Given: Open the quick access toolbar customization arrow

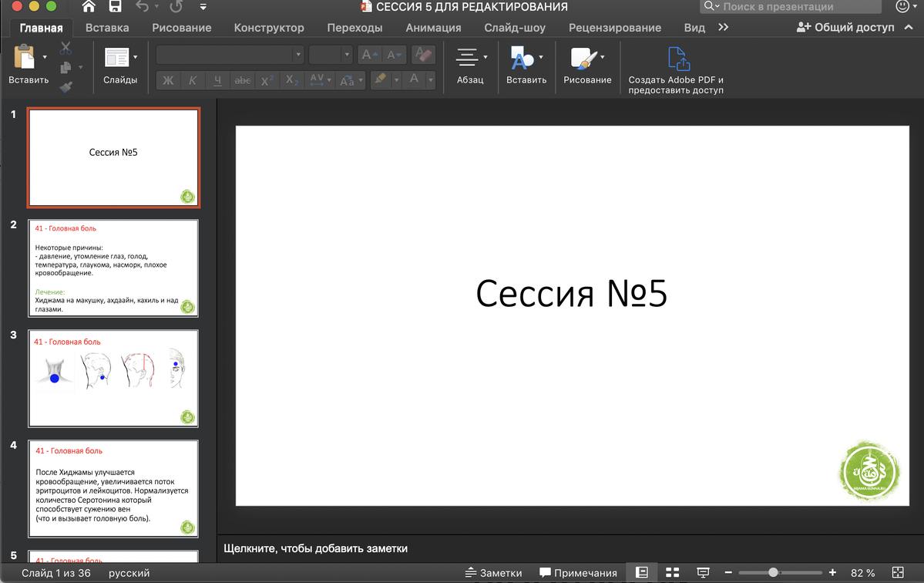Looking at the screenshot, I should (x=203, y=7).
